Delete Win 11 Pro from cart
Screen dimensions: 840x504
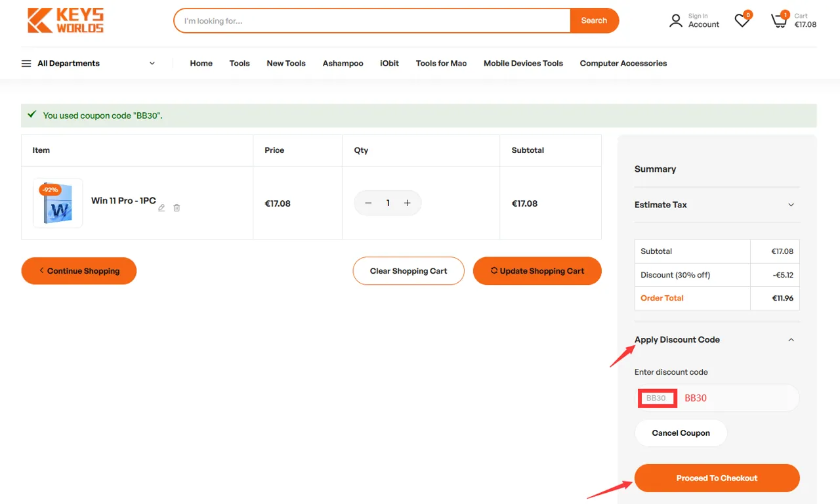pos(177,208)
